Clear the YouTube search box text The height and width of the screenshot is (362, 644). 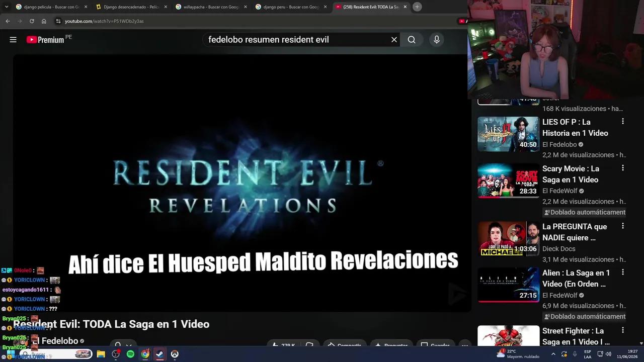coord(394,40)
